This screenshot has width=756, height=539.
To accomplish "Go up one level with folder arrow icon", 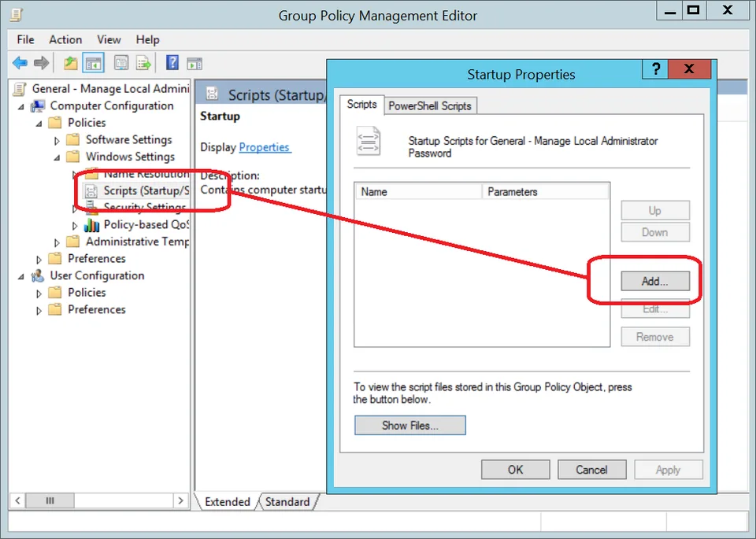I will (x=70, y=63).
